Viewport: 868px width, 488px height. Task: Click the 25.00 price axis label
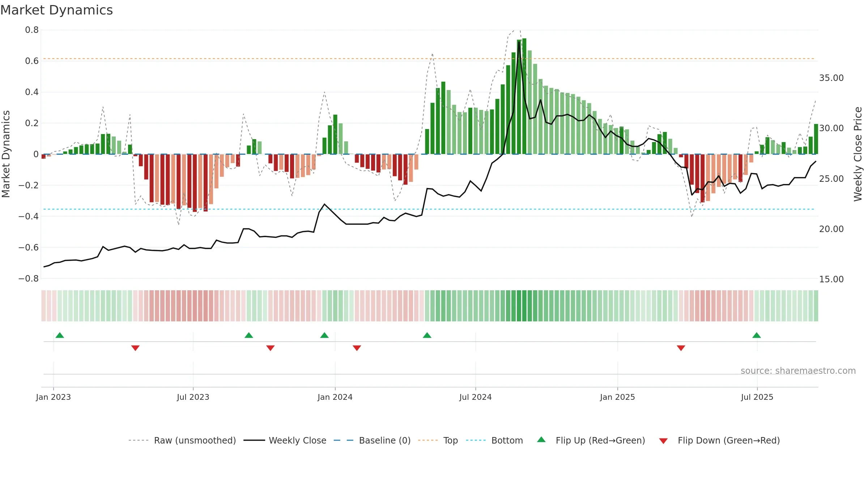831,179
